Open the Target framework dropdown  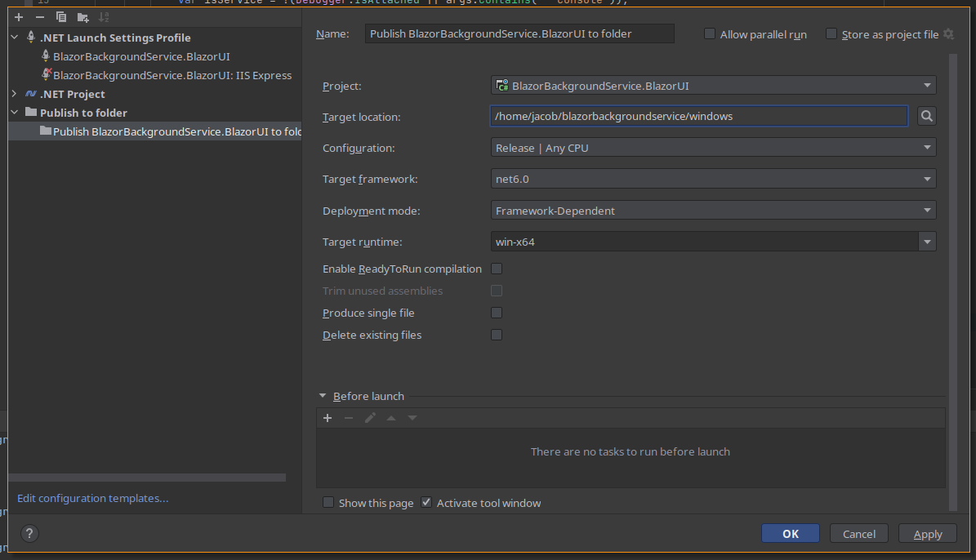[x=713, y=180]
